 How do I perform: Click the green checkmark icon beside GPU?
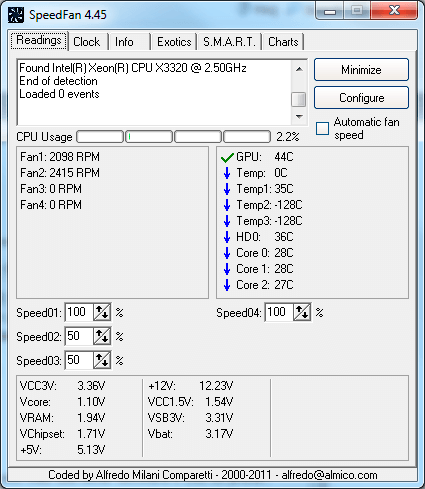pyautogui.click(x=227, y=157)
